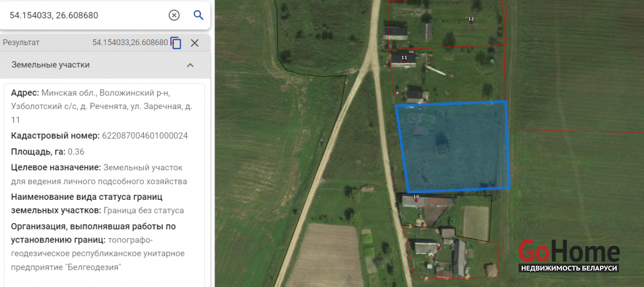Click house marker number 10
The width and height of the screenshot is (644, 287).
pyautogui.click(x=416, y=198)
